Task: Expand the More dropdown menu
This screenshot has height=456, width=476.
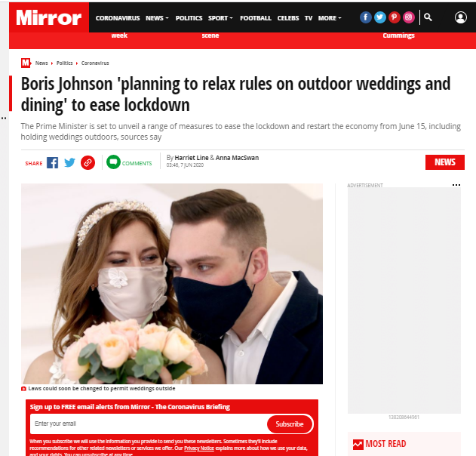Action: pos(330,18)
